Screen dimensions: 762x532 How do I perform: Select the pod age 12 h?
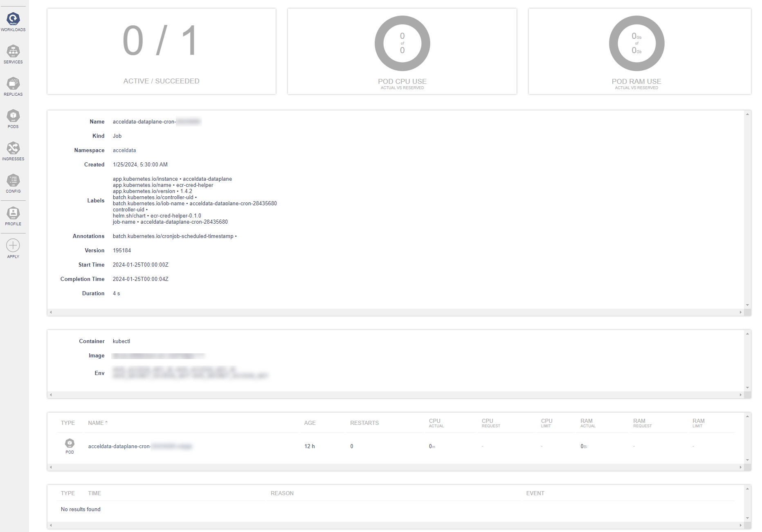310,447
